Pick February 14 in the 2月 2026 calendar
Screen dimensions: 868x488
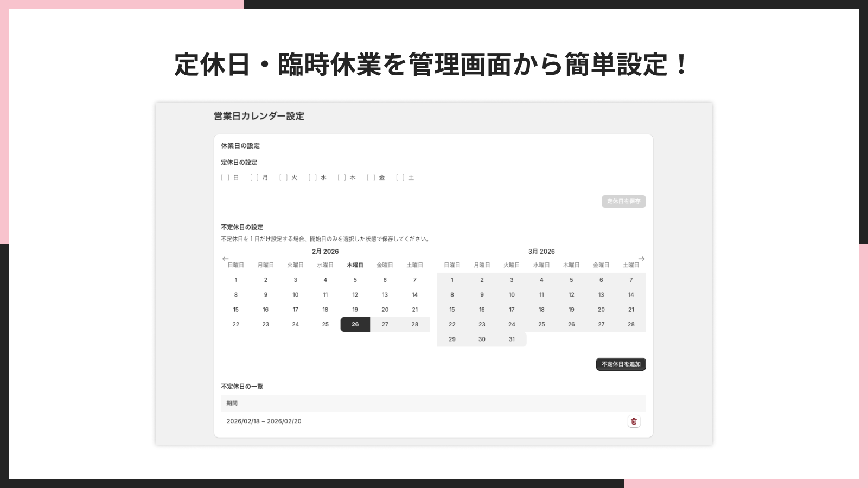coord(415,295)
